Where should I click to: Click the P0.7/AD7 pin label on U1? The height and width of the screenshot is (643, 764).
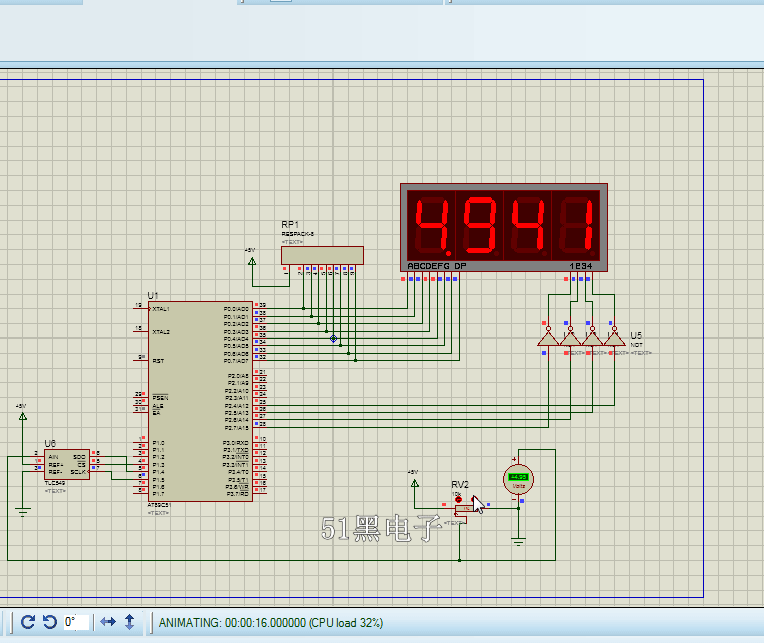[x=236, y=361]
